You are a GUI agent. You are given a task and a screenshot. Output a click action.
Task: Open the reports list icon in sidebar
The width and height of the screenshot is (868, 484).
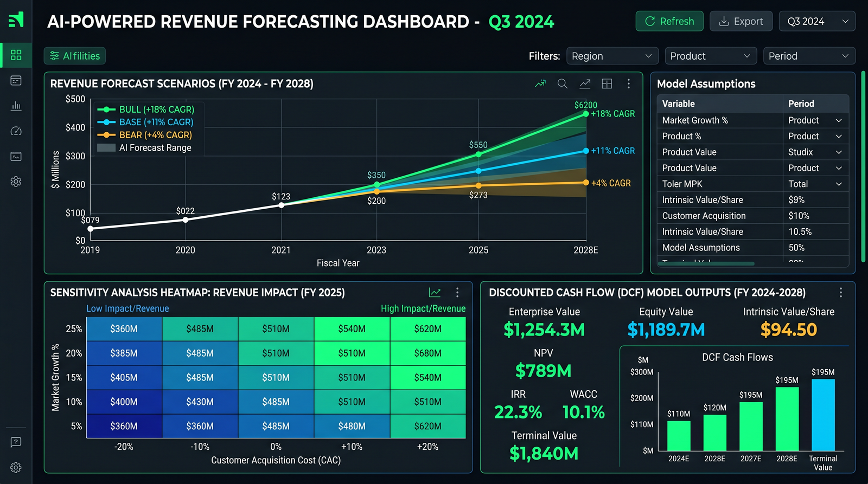[16, 80]
